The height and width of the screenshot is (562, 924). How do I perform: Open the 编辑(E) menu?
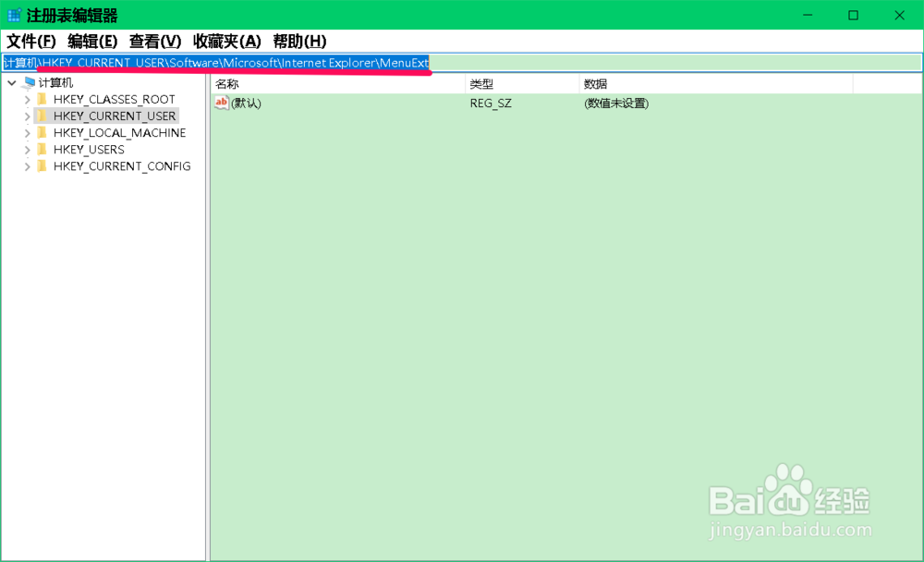pos(92,42)
